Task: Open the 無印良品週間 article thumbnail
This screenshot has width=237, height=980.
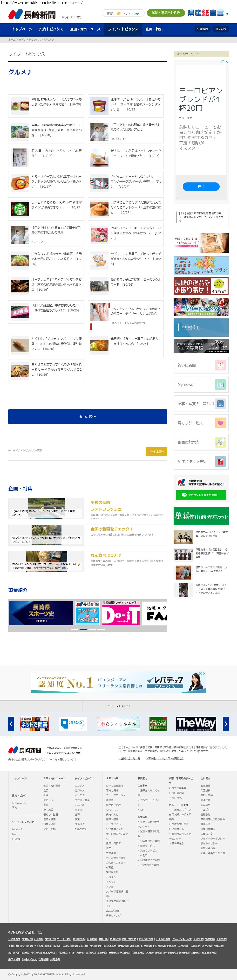Action: 20,312
